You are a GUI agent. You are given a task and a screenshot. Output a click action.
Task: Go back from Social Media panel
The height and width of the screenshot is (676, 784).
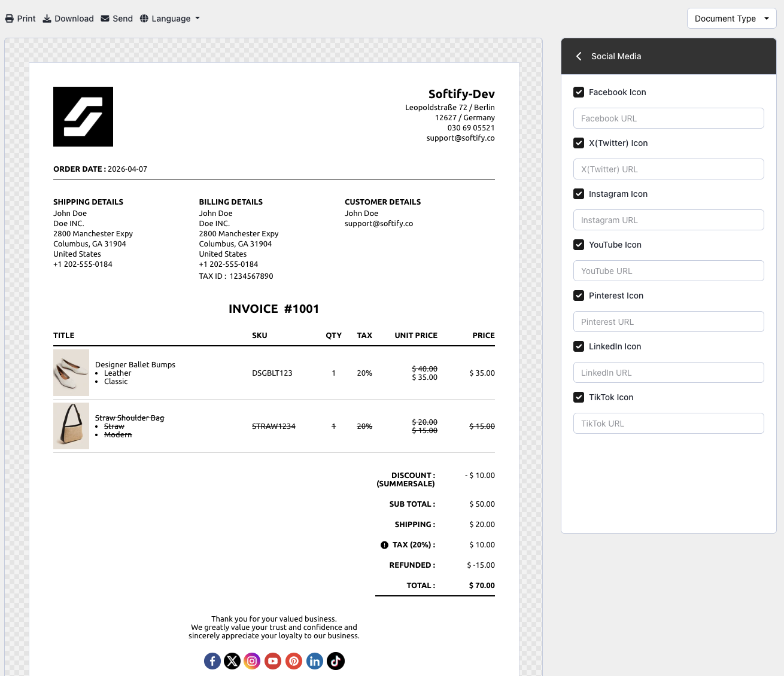pyautogui.click(x=579, y=56)
